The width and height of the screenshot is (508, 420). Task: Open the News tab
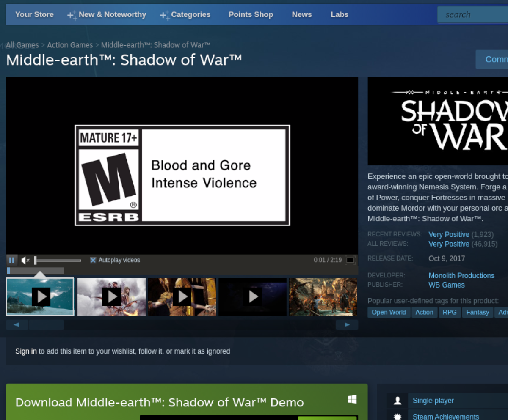(x=302, y=15)
